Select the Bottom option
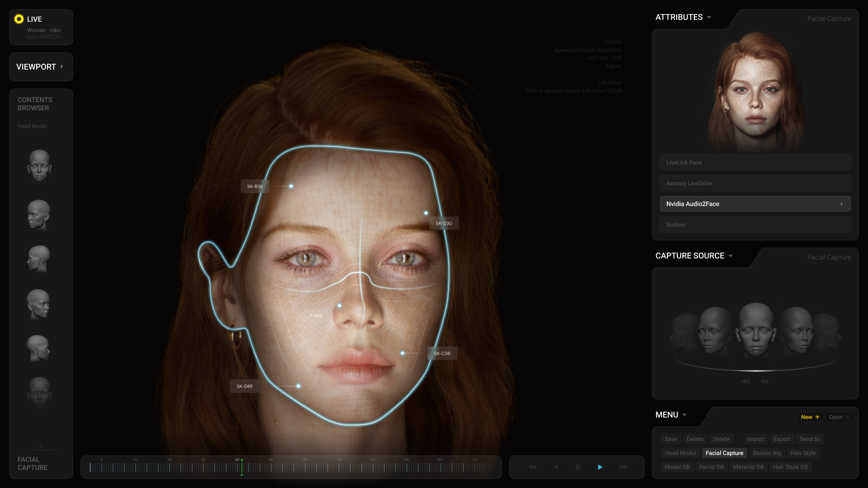 tap(755, 225)
